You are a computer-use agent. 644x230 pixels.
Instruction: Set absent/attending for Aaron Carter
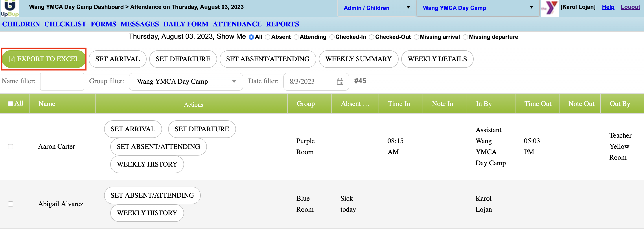pos(158,147)
